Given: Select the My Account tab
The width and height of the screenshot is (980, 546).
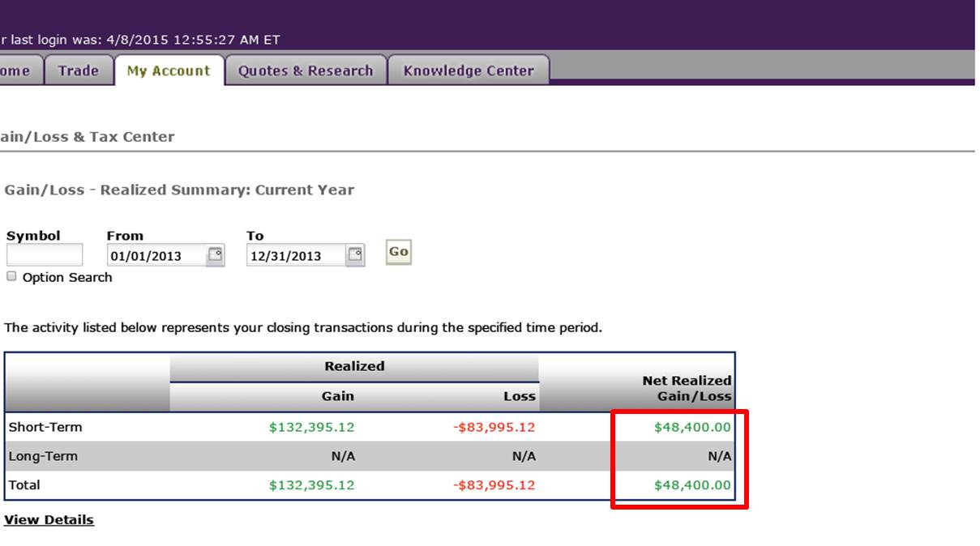Looking at the screenshot, I should tap(169, 70).
